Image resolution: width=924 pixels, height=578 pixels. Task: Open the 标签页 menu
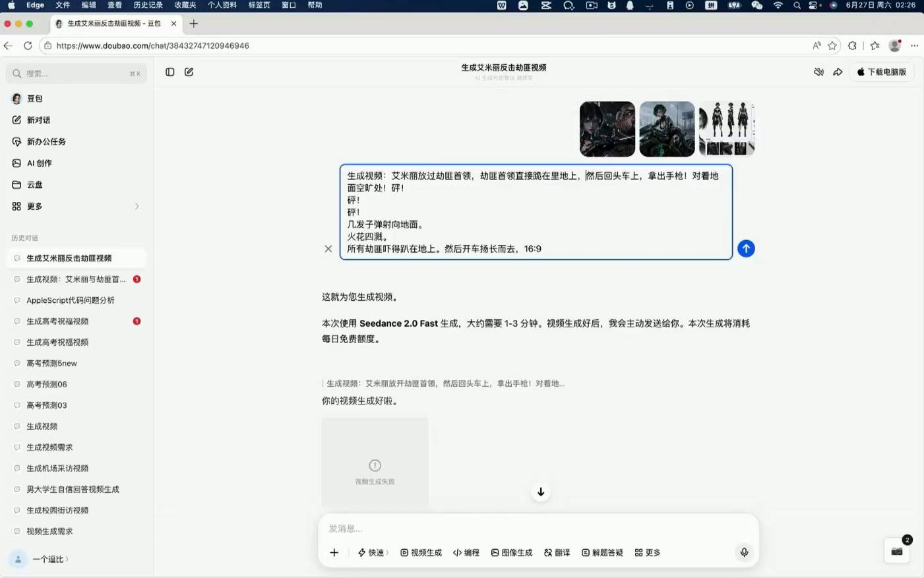[x=259, y=5]
